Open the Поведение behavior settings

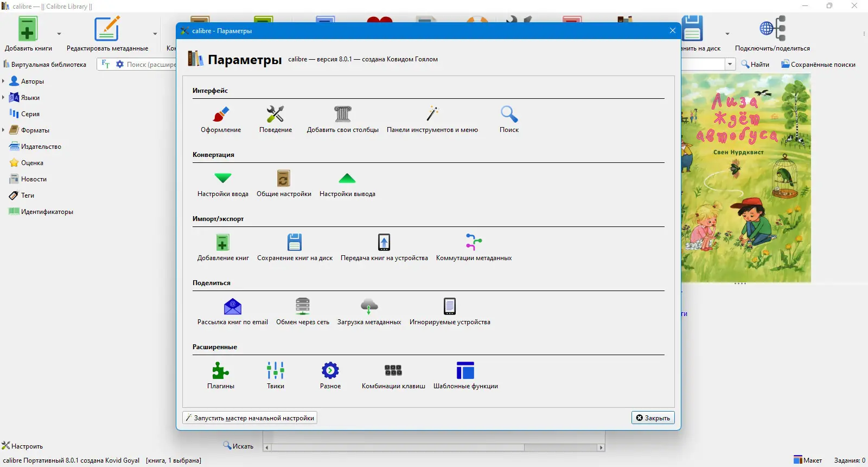point(276,119)
